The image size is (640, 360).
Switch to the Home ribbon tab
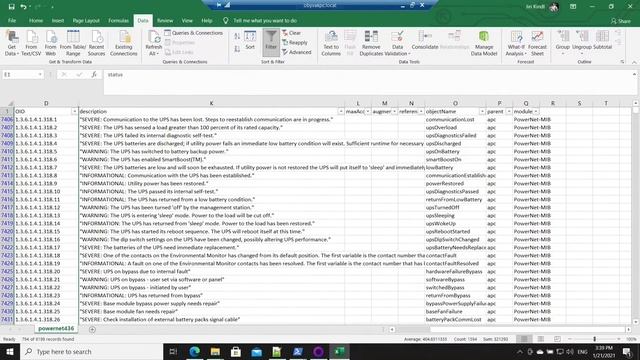click(x=36, y=20)
